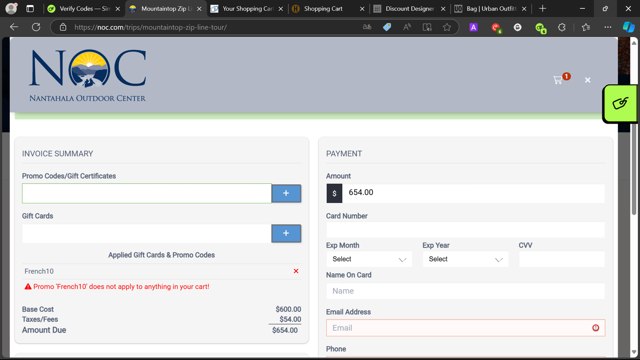The height and width of the screenshot is (360, 640).
Task: Open the purple A extension
Action: (x=473, y=27)
